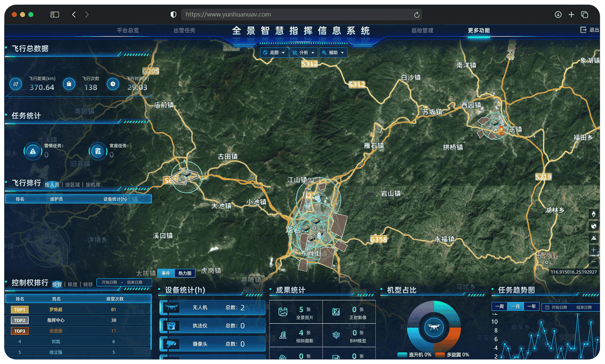Switch flight ranking to 按区域
Image resolution: width=605 pixels, height=364 pixels.
coord(73,185)
